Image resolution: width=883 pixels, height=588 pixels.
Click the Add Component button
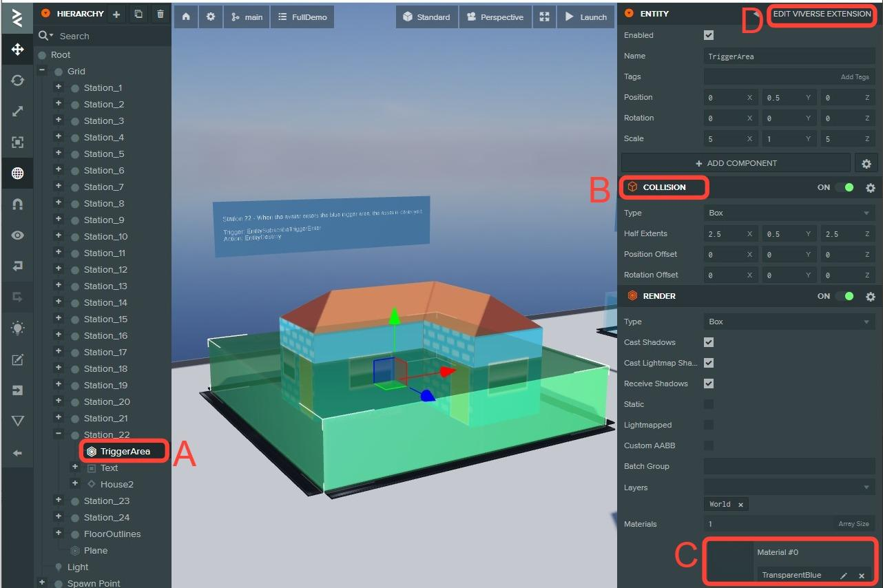pyautogui.click(x=736, y=163)
